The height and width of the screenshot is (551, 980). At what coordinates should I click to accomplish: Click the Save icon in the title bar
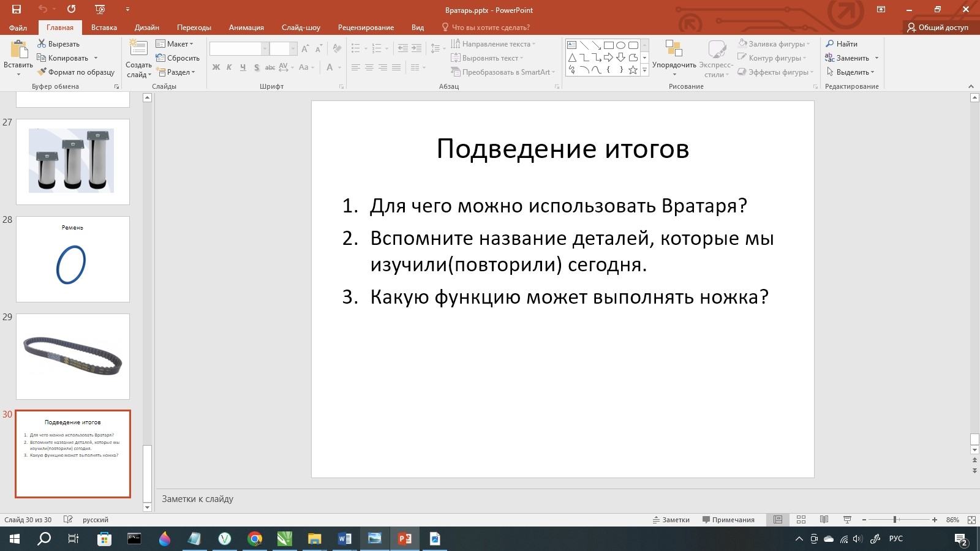pos(17,9)
